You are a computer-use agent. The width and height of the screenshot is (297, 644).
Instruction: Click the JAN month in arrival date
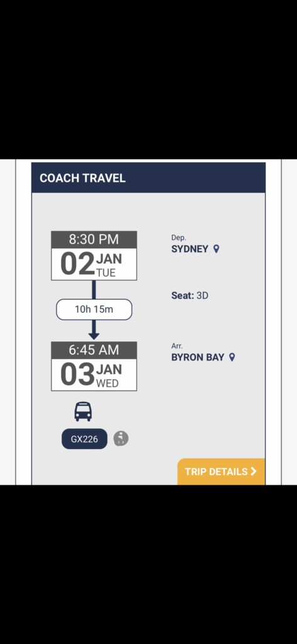coord(109,370)
